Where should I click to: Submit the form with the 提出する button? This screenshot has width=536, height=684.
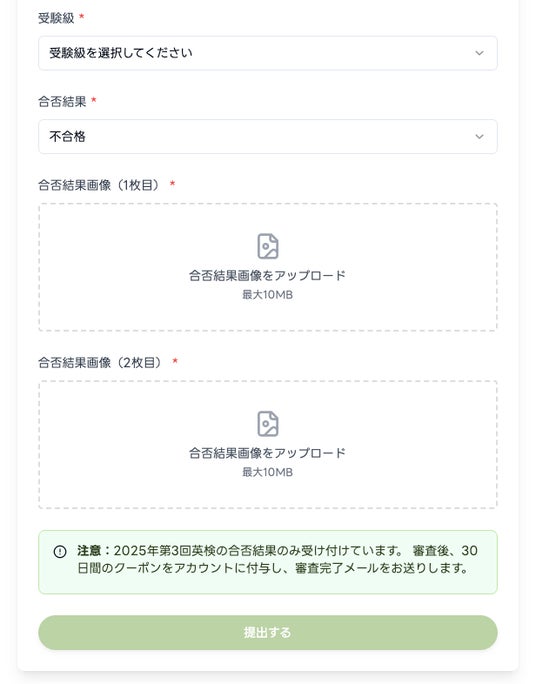coord(268,633)
